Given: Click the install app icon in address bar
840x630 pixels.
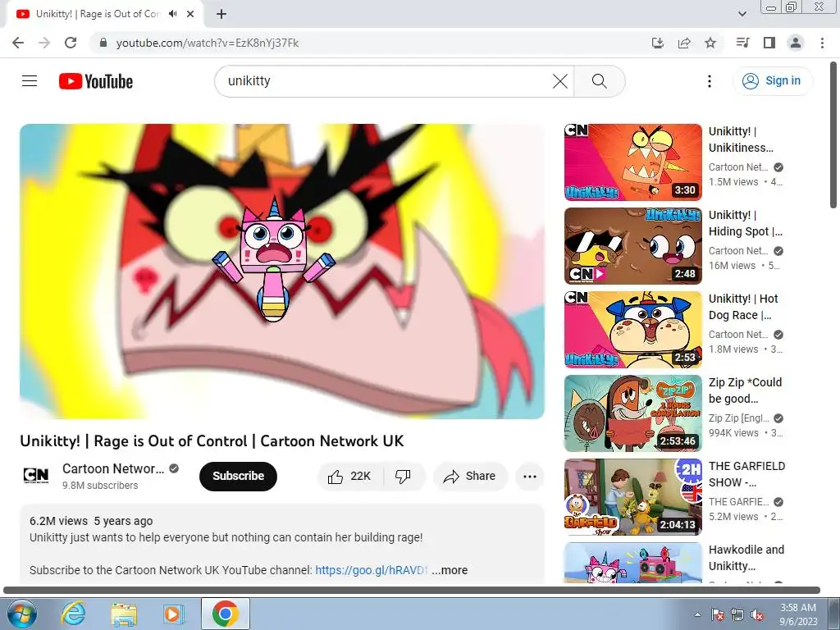Looking at the screenshot, I should point(657,43).
